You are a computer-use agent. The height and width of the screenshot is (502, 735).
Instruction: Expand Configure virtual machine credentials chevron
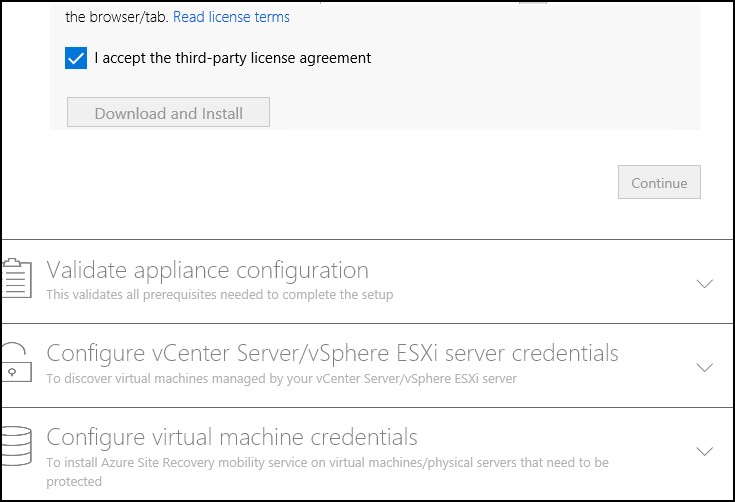[x=705, y=451]
